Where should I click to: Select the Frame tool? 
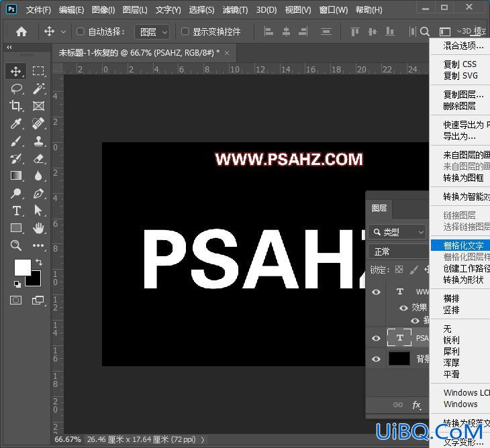pos(38,106)
